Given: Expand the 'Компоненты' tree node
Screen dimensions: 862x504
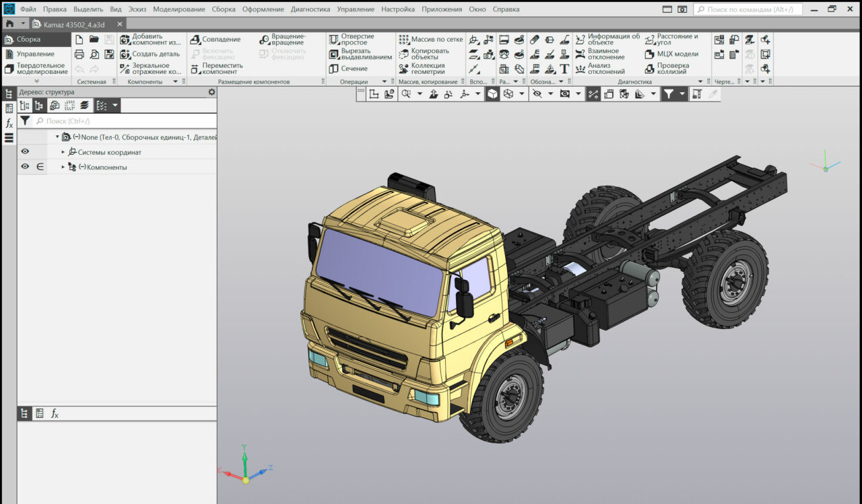Looking at the screenshot, I should (63, 167).
